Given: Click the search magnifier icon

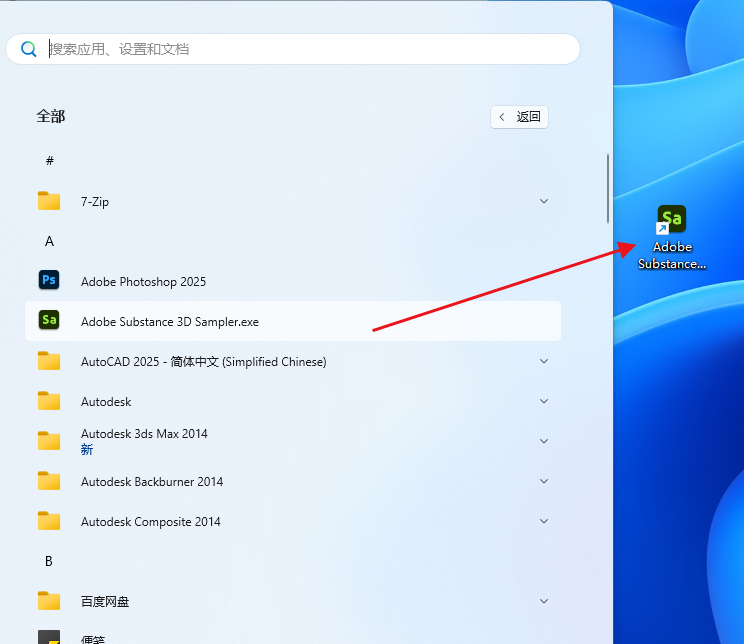Looking at the screenshot, I should pyautogui.click(x=28, y=49).
